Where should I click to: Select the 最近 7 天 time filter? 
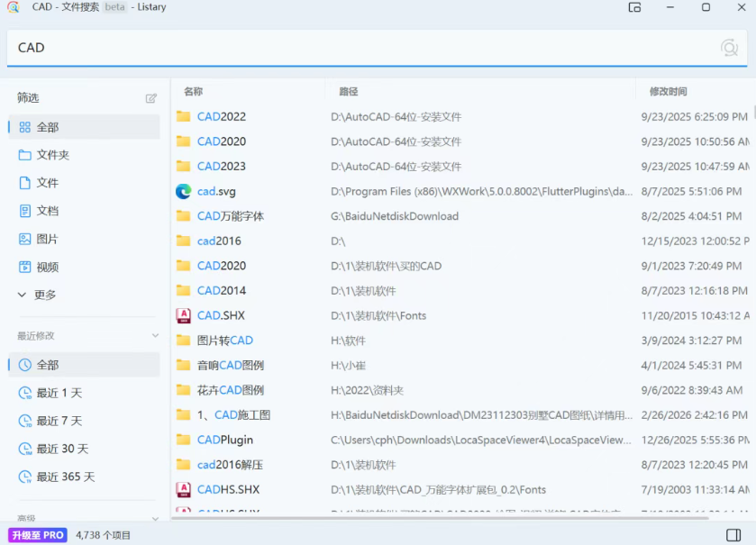pyautogui.click(x=59, y=421)
